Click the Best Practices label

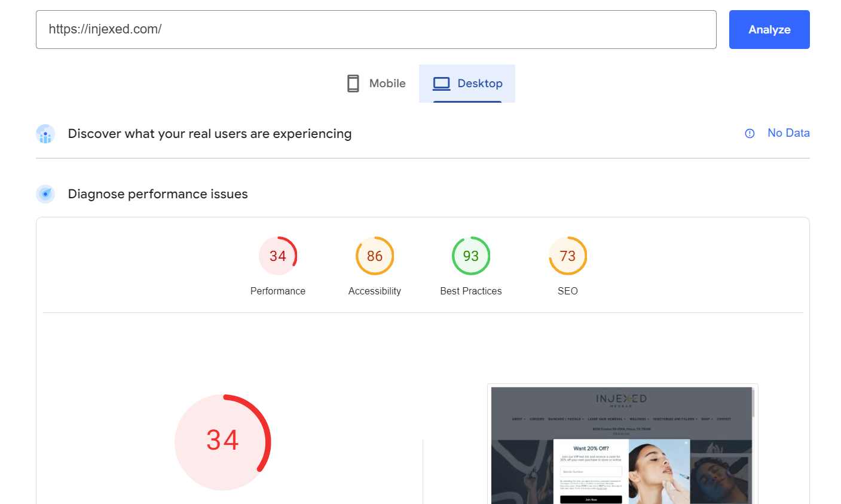click(471, 291)
